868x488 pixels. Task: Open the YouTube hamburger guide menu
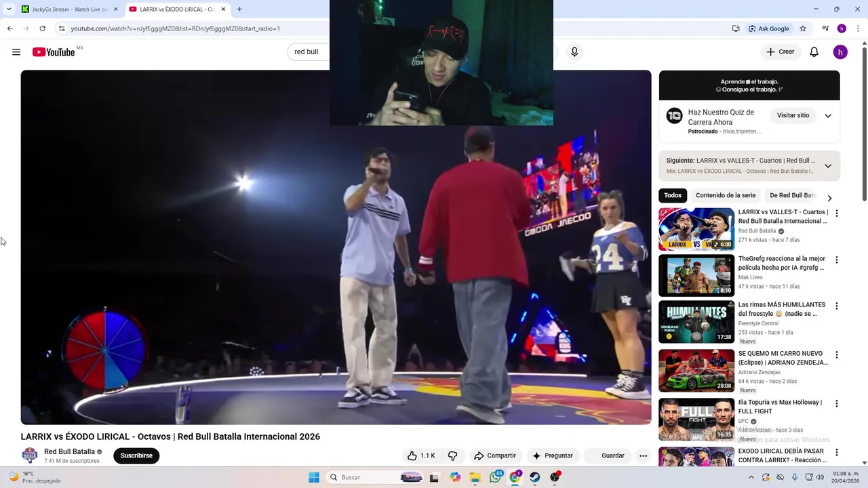(16, 52)
